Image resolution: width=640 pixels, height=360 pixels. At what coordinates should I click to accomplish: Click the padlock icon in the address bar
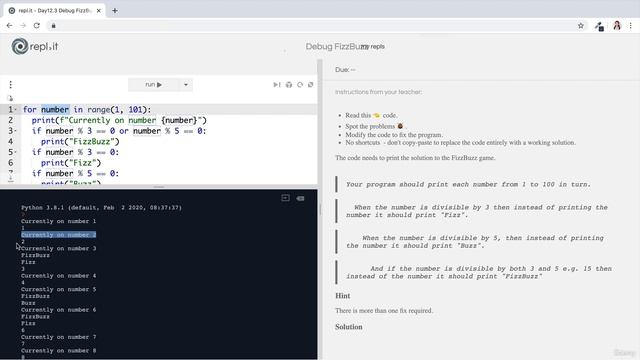click(53, 26)
